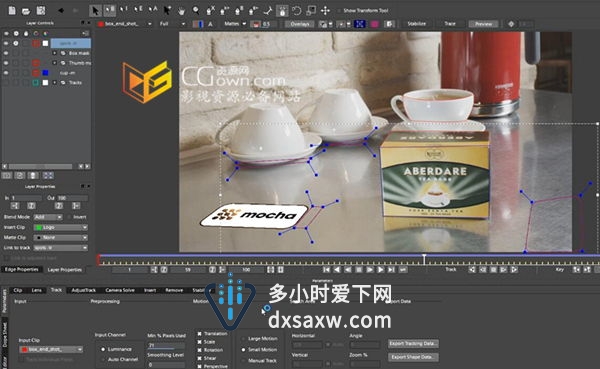The width and height of the screenshot is (600, 369).
Task: Create a new project with the page icon
Action: pos(12,10)
